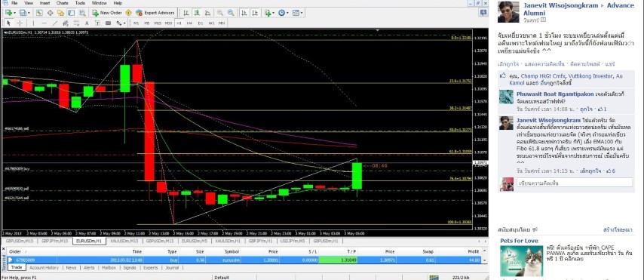Expand the periodicity clock dropdown

287,13
